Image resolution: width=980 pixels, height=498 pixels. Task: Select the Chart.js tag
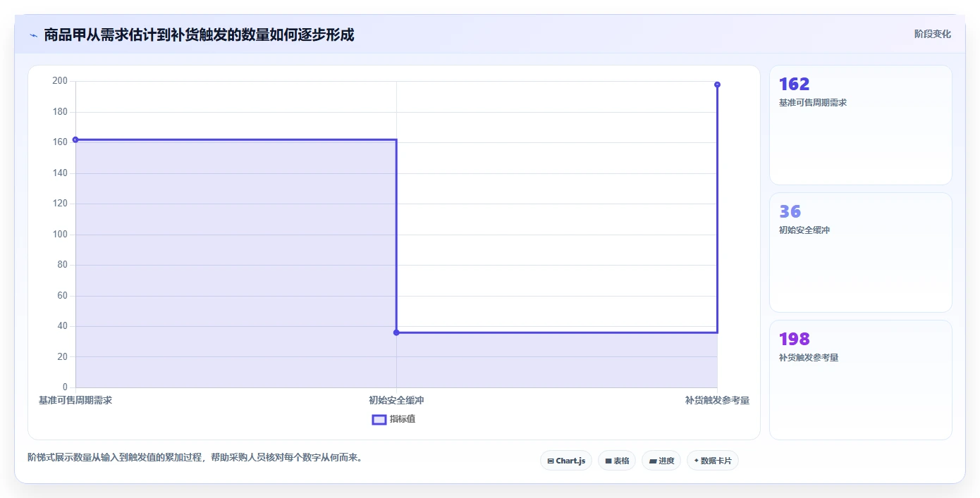click(x=566, y=461)
